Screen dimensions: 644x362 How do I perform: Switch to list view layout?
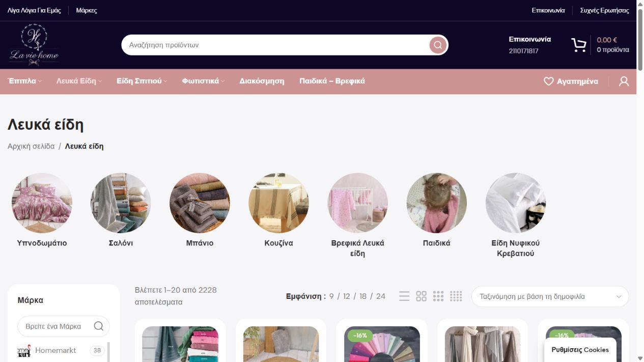(x=404, y=296)
